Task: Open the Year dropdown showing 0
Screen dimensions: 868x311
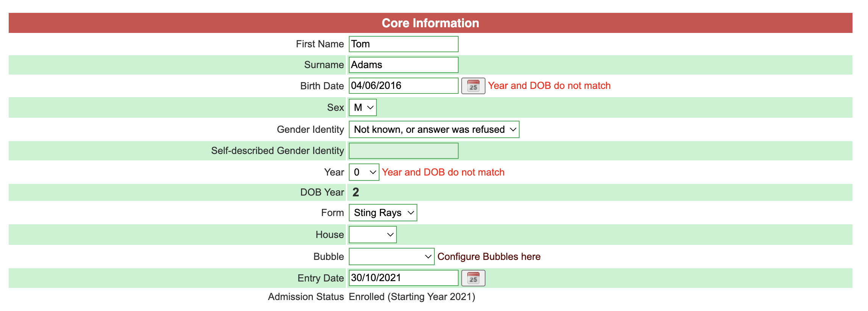Action: [364, 172]
